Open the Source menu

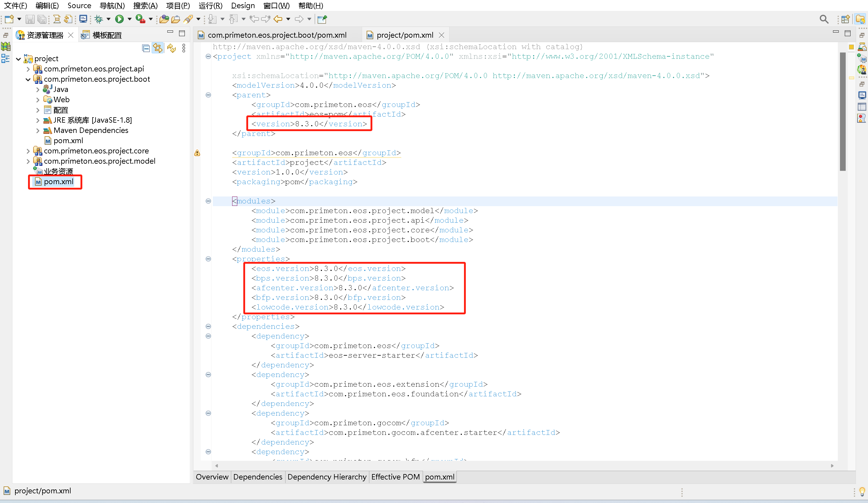point(79,6)
